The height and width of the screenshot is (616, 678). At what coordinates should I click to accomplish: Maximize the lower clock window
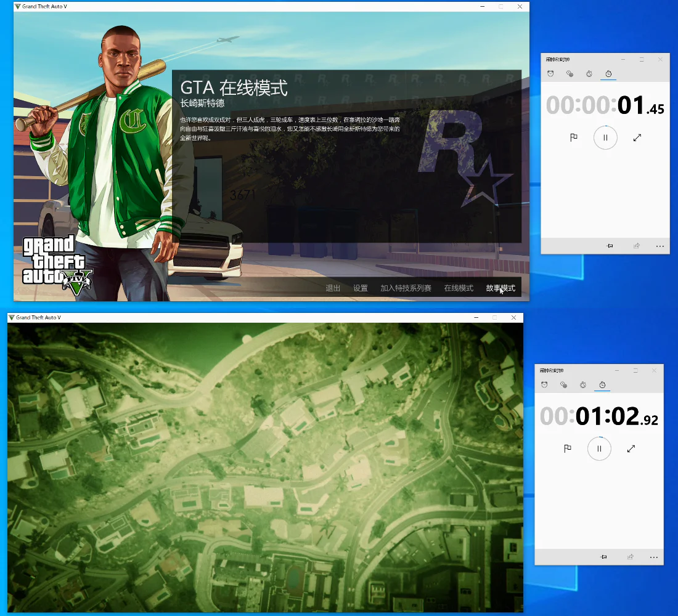point(635,370)
